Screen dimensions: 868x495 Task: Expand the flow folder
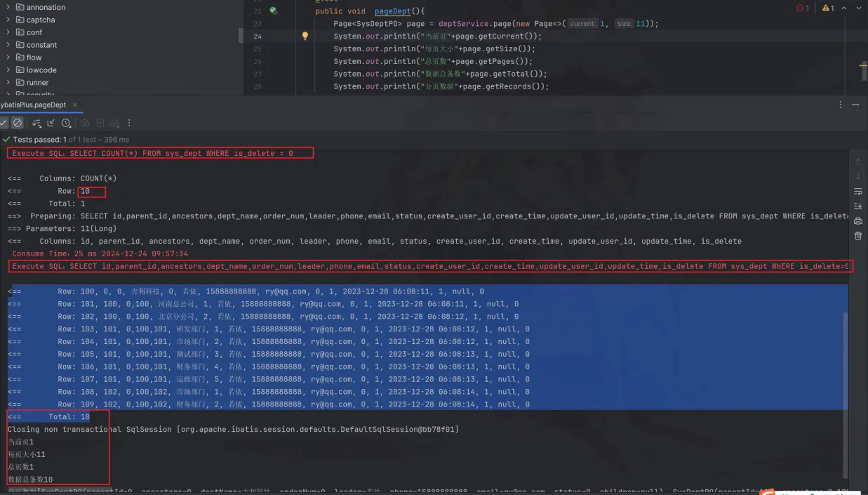coord(8,58)
